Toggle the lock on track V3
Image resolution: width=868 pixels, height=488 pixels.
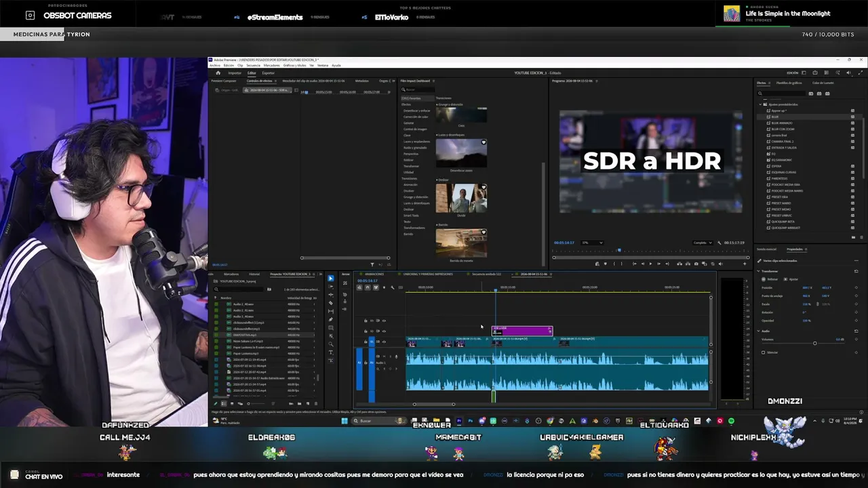pos(366,321)
